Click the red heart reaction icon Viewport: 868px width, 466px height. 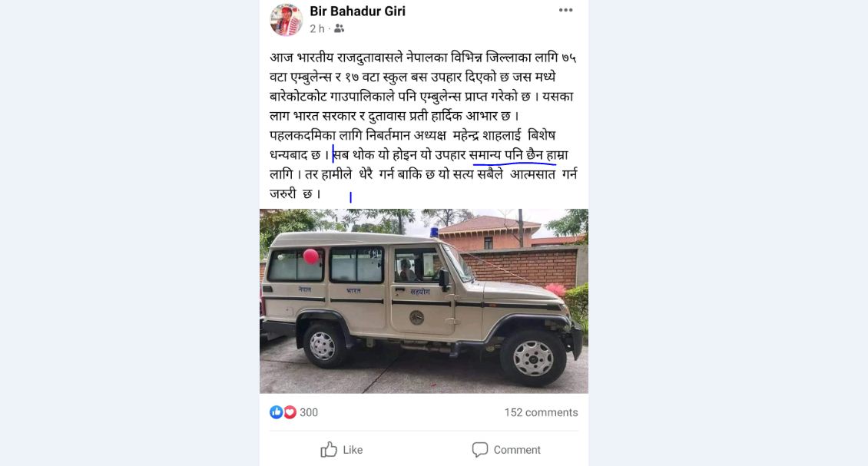(x=290, y=411)
